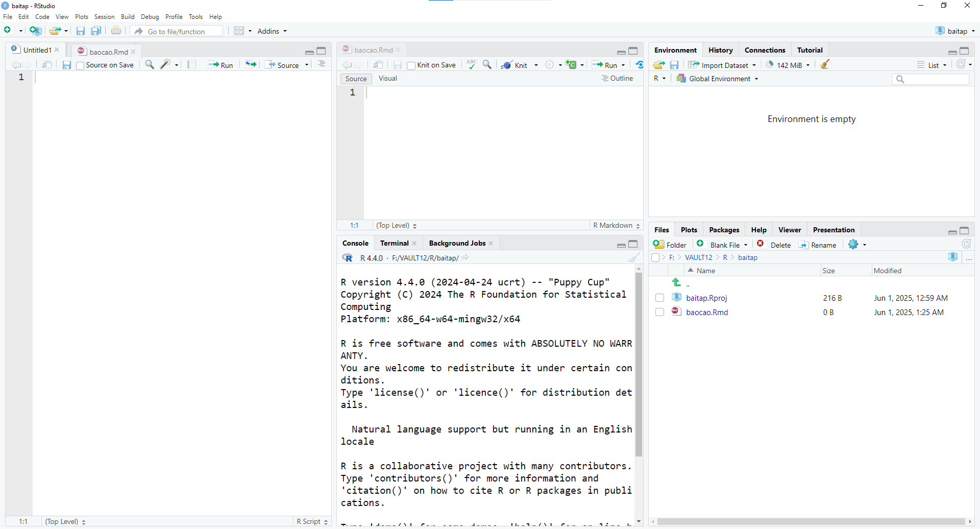Open the Knit options dropdown arrow
This screenshot has width=980, height=529.
click(x=536, y=65)
